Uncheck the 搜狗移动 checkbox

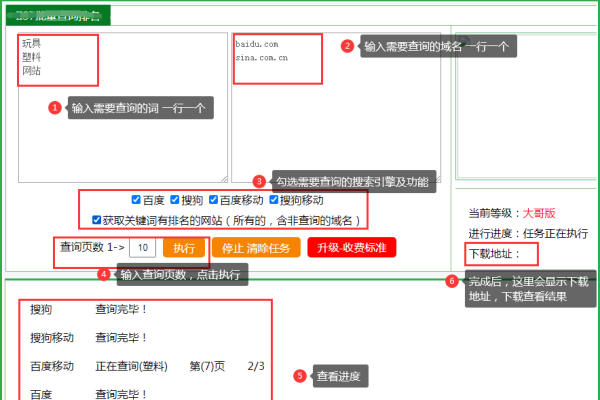tap(274, 199)
